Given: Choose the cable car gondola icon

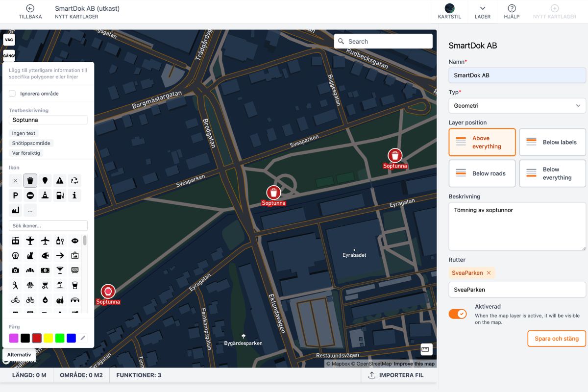Looking at the screenshot, I should click(16, 241).
